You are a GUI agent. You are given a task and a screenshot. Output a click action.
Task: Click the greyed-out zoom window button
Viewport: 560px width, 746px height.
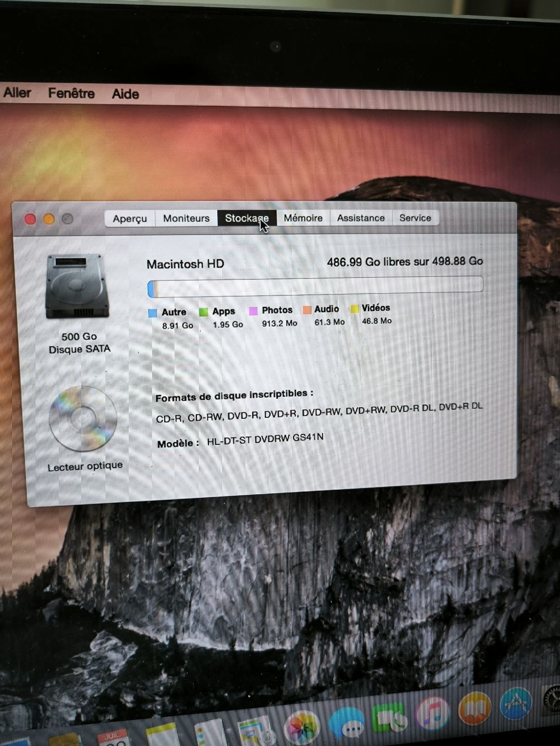coord(67,219)
